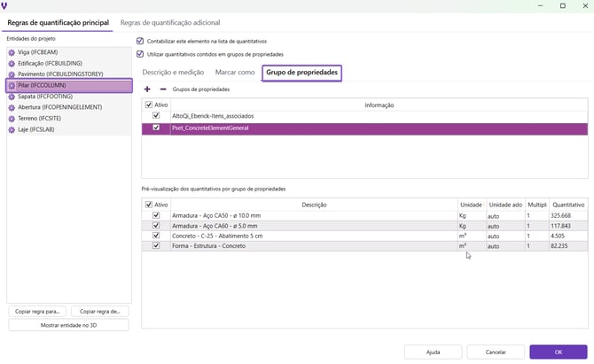Click the quantity value 82.235
Screen dimensions: 594x364
559,246
